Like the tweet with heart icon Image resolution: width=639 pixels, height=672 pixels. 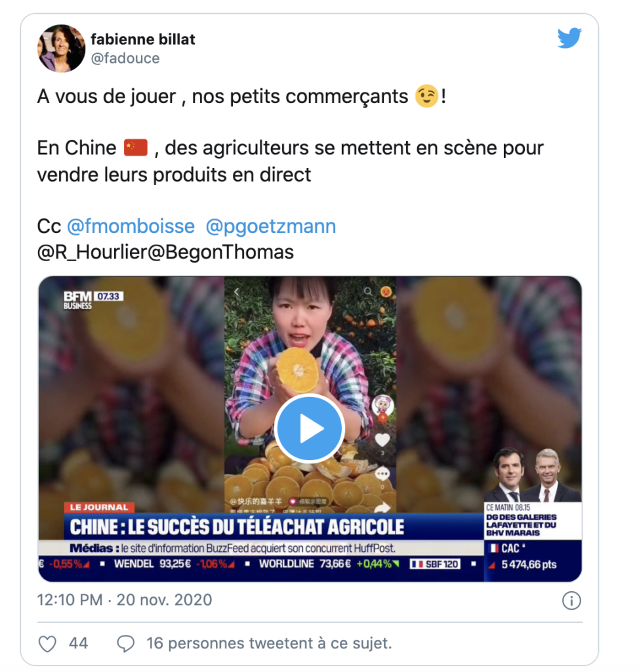point(48,644)
